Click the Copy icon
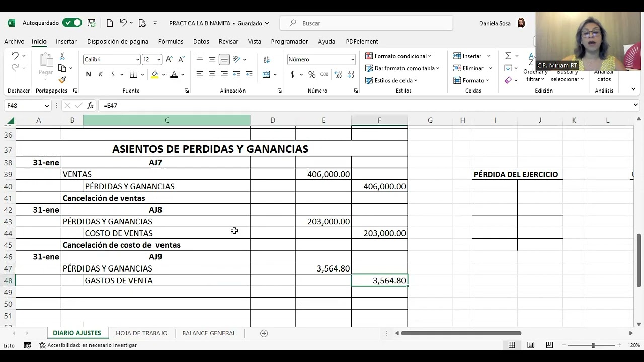The width and height of the screenshot is (644, 362). [62, 68]
